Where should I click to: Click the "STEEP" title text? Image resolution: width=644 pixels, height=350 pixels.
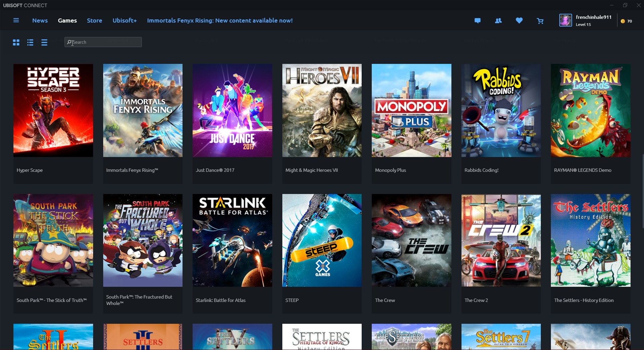(x=292, y=300)
